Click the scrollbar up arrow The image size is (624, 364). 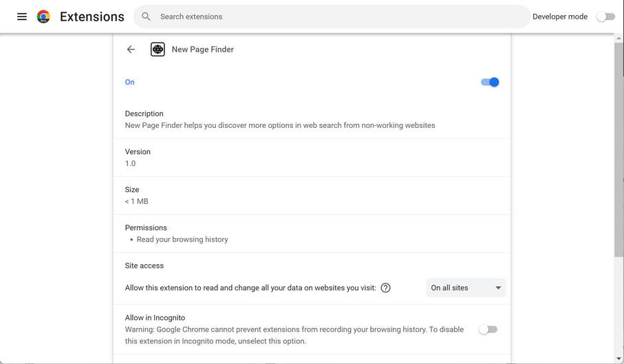(x=618, y=39)
